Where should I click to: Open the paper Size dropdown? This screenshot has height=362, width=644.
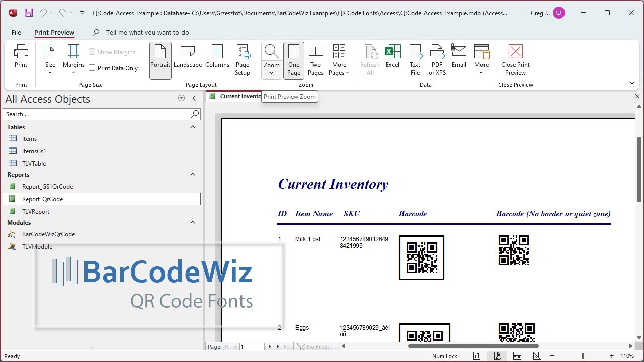[50, 60]
